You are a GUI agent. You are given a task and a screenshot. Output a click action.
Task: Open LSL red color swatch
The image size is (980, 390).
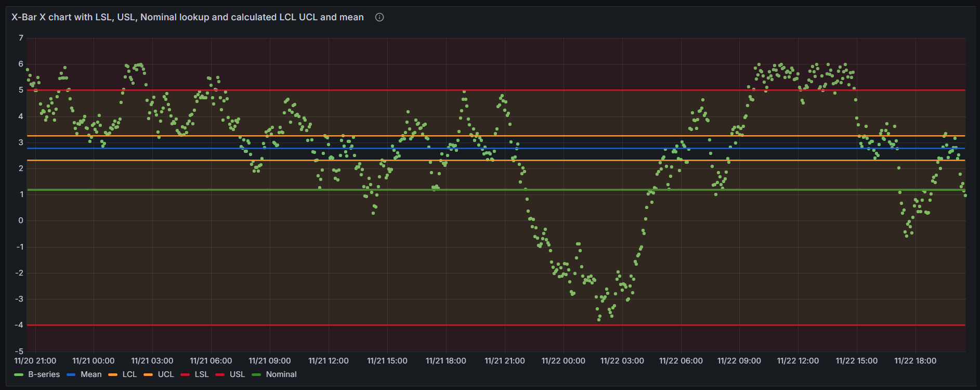tap(185, 375)
